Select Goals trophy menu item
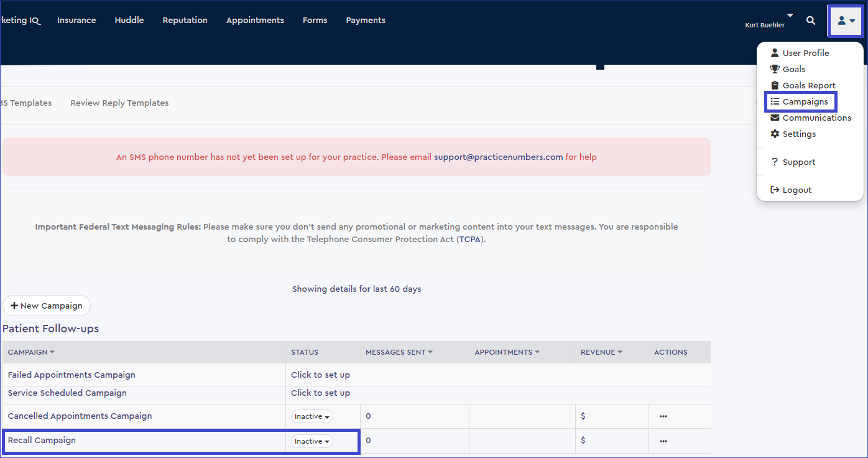 793,69
